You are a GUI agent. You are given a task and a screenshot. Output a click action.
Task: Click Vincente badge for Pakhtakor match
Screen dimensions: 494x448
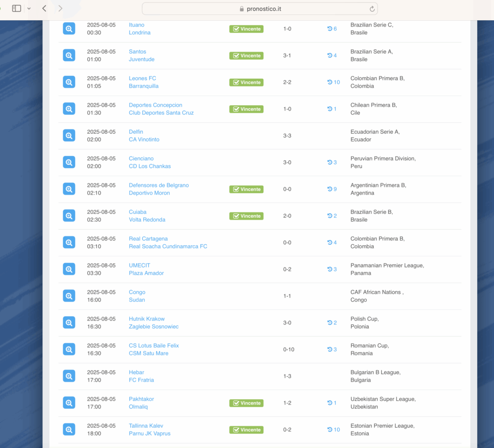tap(247, 403)
